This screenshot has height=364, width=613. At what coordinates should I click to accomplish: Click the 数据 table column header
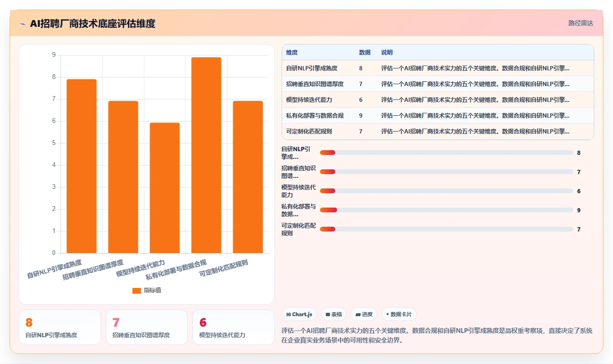365,53
